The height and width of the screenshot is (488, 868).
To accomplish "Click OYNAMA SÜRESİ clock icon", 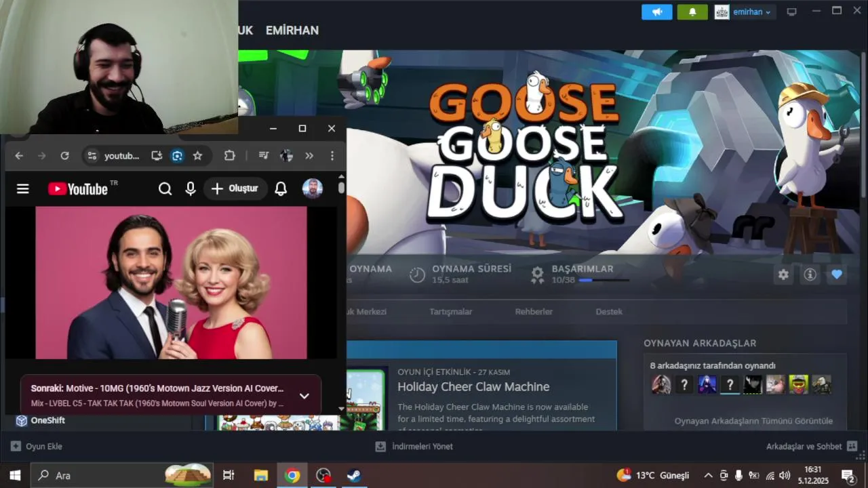I will 417,274.
